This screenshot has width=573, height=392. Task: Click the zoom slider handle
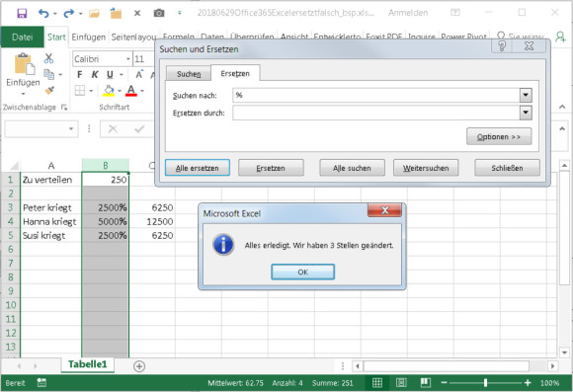(x=485, y=383)
